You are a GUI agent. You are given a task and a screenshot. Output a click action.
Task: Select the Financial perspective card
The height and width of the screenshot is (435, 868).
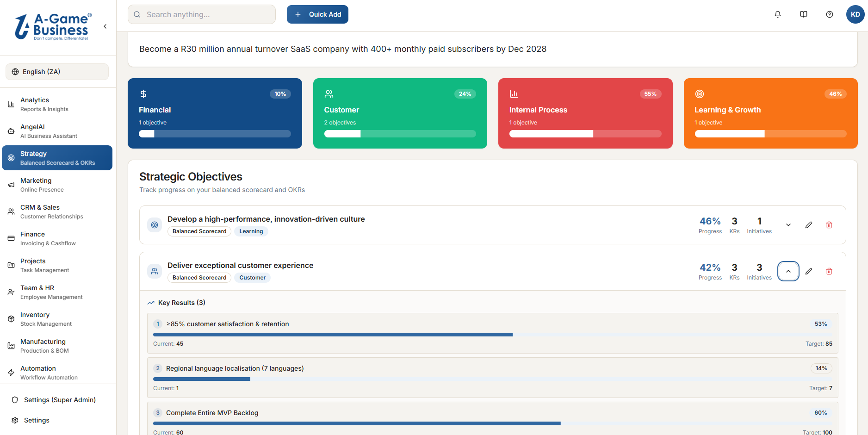pyautogui.click(x=215, y=113)
